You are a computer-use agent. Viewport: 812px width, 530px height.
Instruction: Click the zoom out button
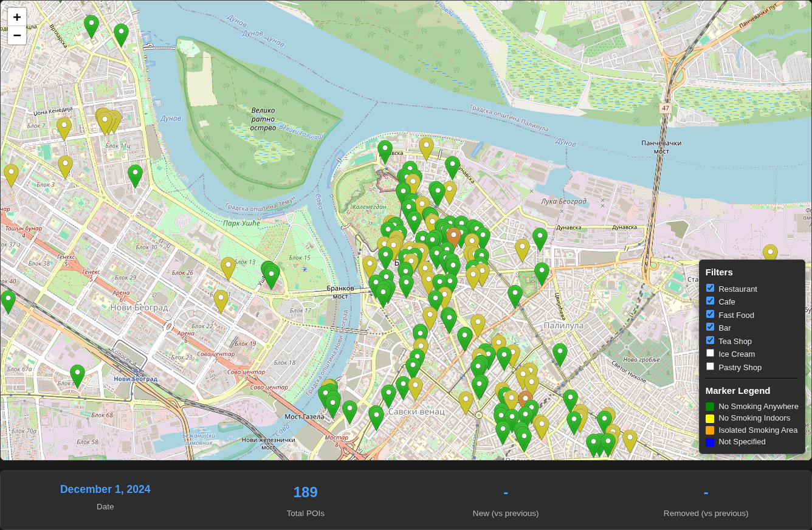tap(16, 35)
